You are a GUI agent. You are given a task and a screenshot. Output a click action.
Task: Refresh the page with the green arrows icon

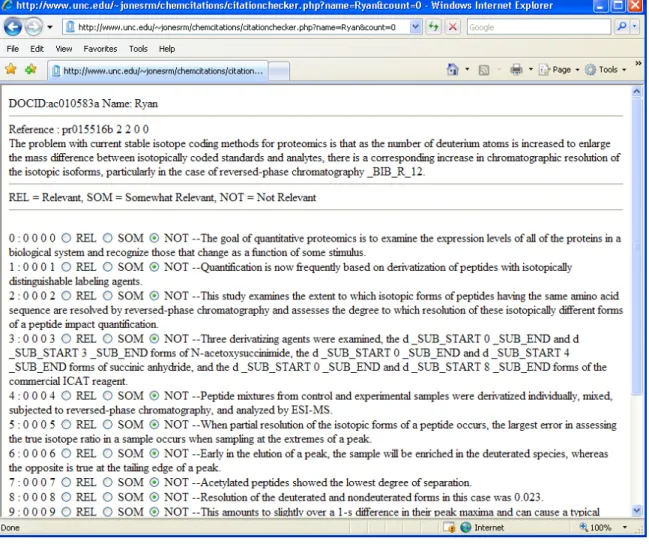(x=433, y=27)
